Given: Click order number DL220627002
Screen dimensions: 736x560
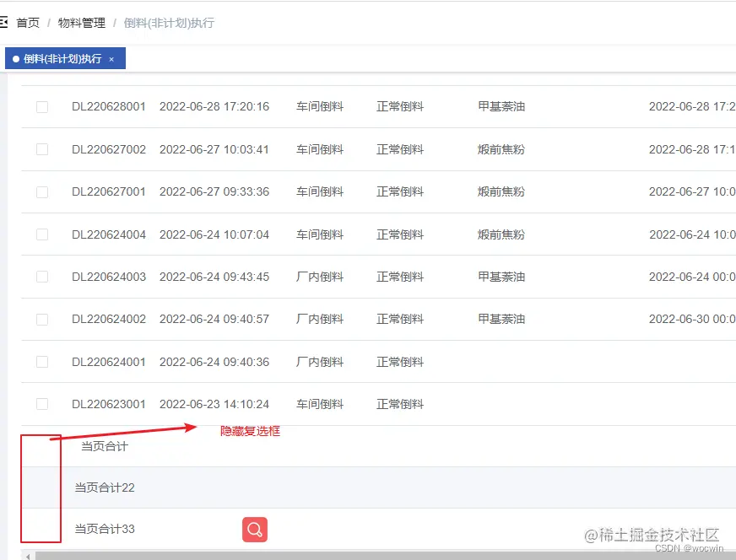Looking at the screenshot, I should (109, 149).
